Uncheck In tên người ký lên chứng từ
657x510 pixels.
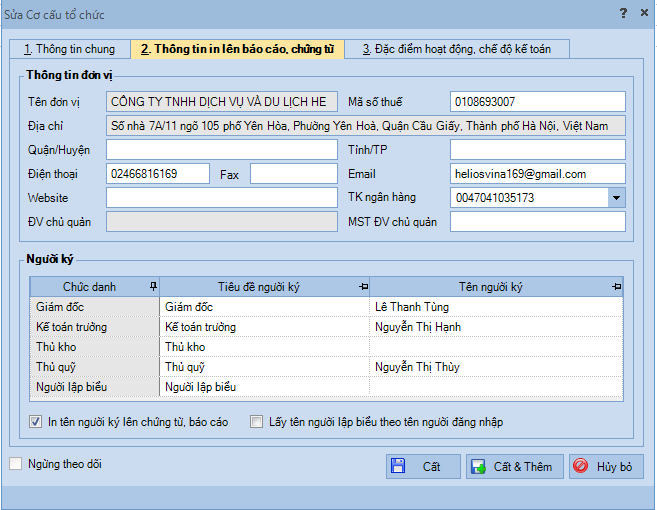click(36, 422)
